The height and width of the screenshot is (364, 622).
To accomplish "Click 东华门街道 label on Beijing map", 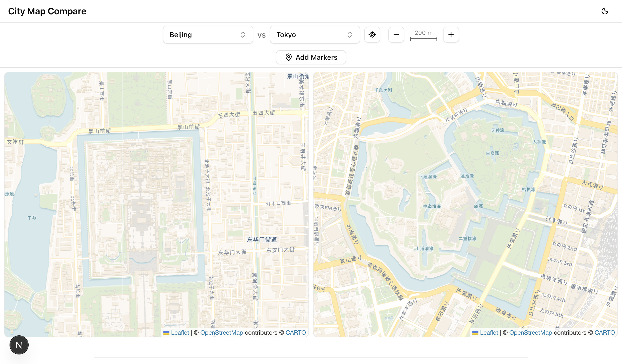I will [x=262, y=239].
